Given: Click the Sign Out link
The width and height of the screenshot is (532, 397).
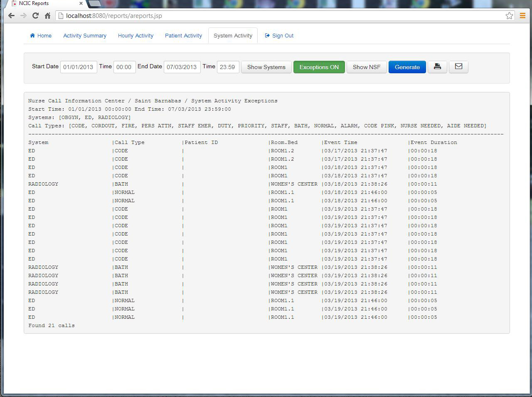Looking at the screenshot, I should pyautogui.click(x=279, y=36).
